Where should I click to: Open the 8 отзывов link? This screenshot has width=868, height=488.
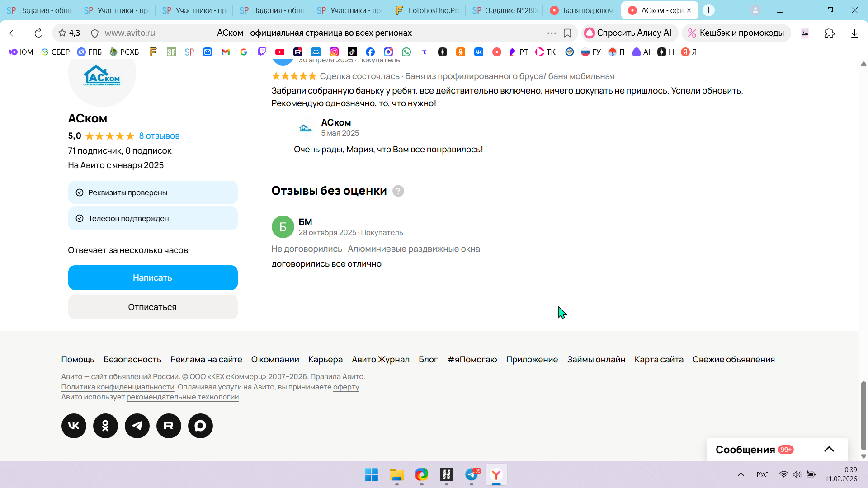(x=159, y=136)
